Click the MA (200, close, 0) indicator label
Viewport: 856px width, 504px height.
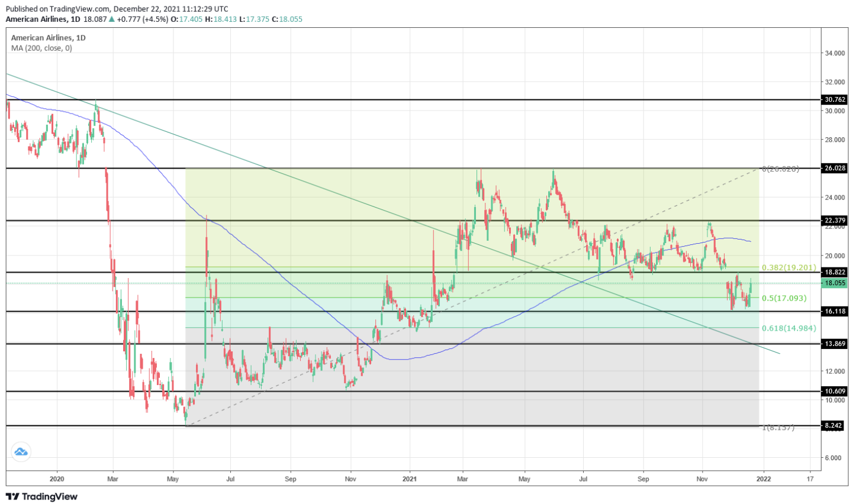coord(41,48)
